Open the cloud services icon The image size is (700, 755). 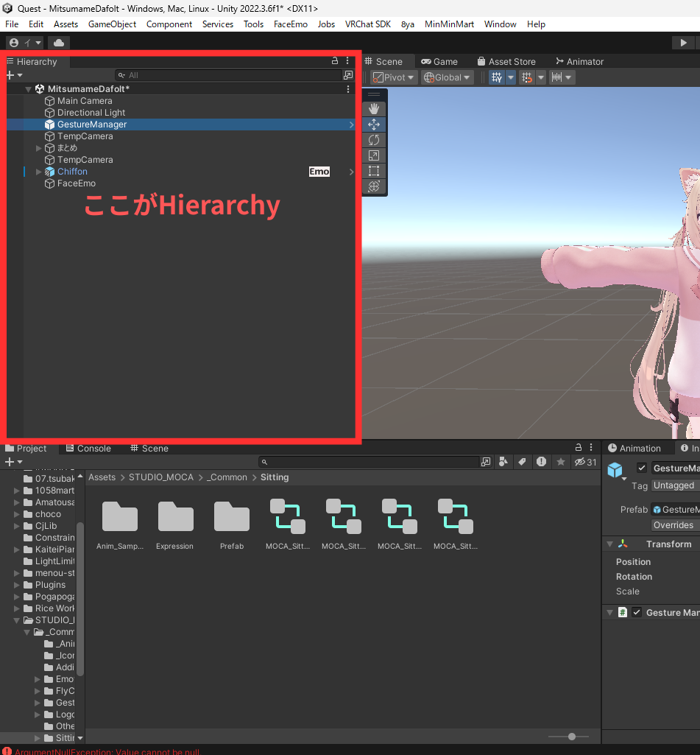[x=59, y=43]
